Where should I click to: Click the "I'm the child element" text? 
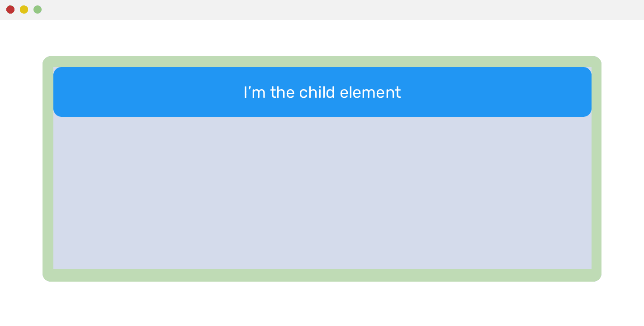(x=322, y=92)
